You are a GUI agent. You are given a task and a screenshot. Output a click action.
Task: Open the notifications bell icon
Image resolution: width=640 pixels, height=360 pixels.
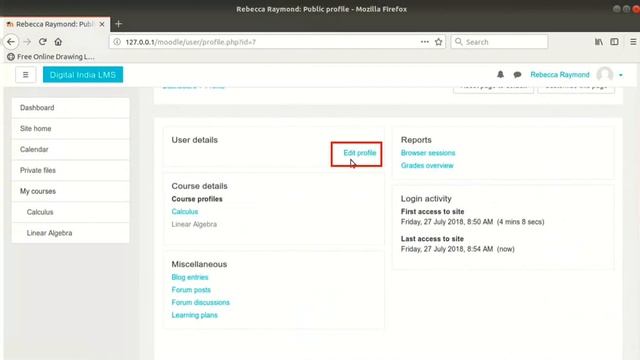(x=500, y=74)
